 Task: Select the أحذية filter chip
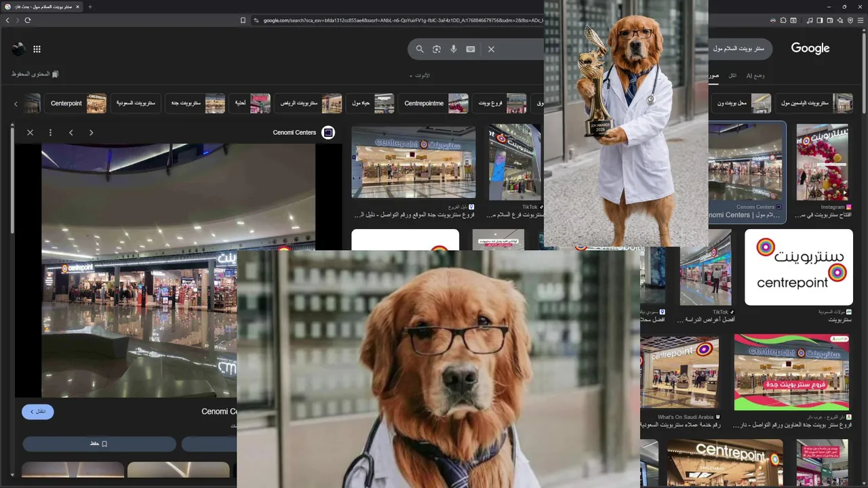250,103
